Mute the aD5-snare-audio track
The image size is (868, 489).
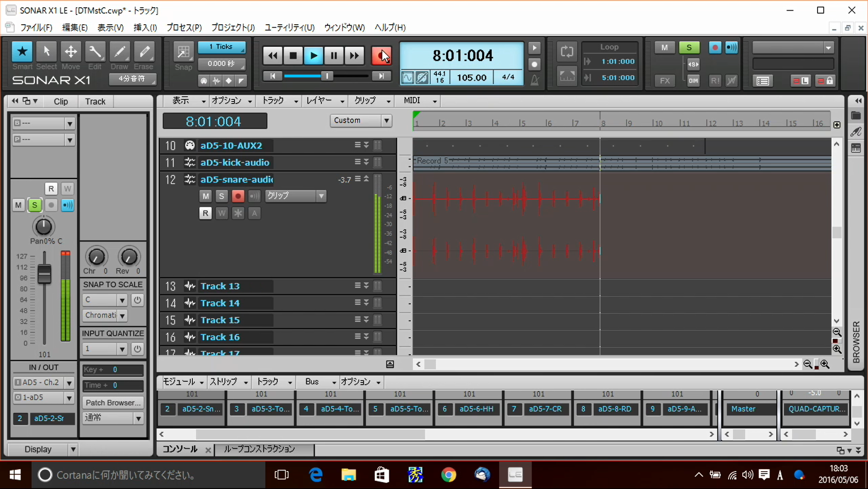tap(205, 196)
